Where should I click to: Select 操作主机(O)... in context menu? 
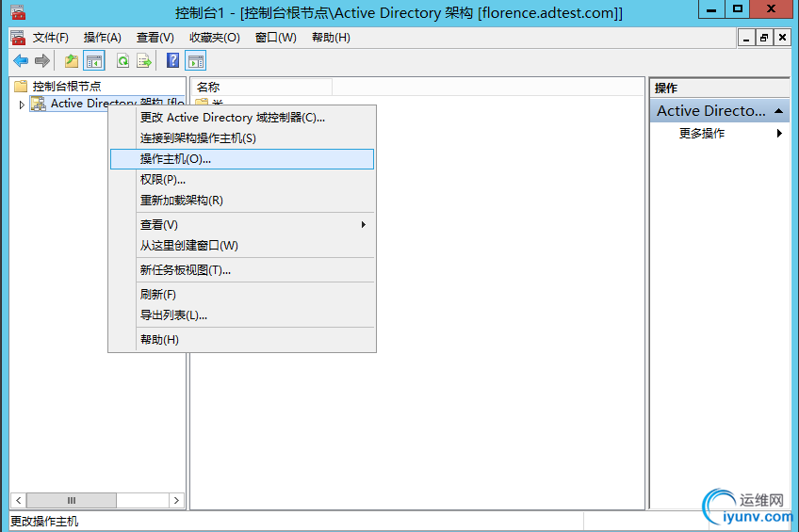pyautogui.click(x=242, y=159)
